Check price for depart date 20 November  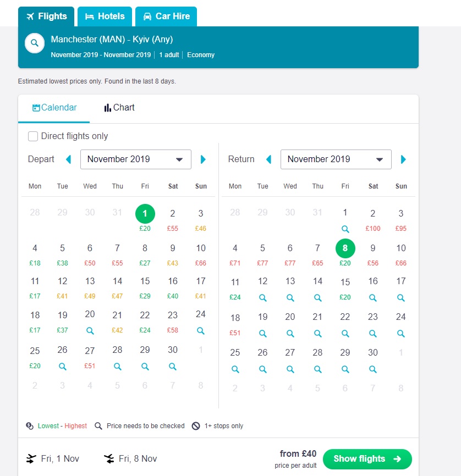(x=90, y=330)
